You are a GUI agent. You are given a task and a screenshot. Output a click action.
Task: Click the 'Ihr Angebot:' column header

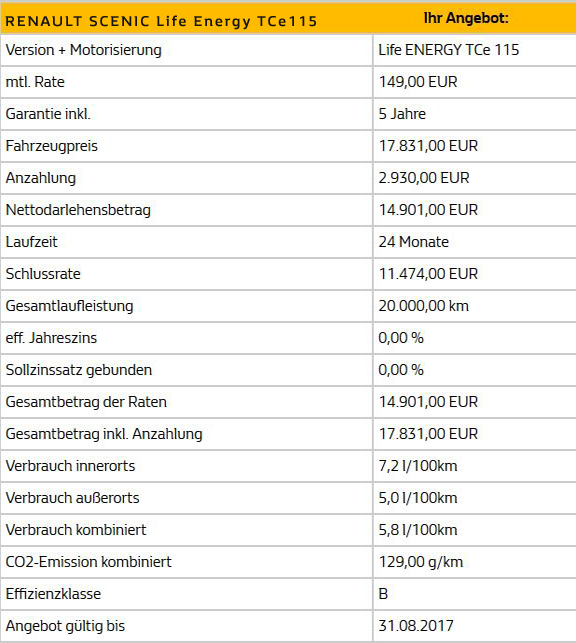click(x=466, y=18)
